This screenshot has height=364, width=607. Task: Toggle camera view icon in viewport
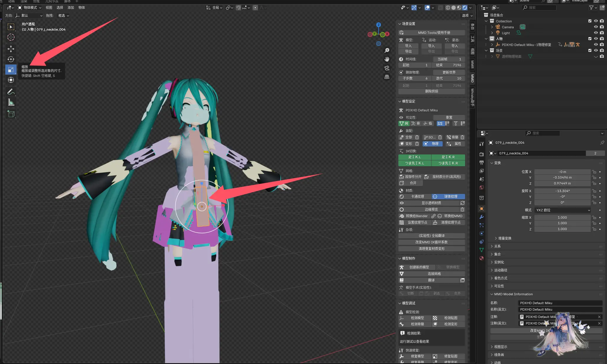pos(387,68)
